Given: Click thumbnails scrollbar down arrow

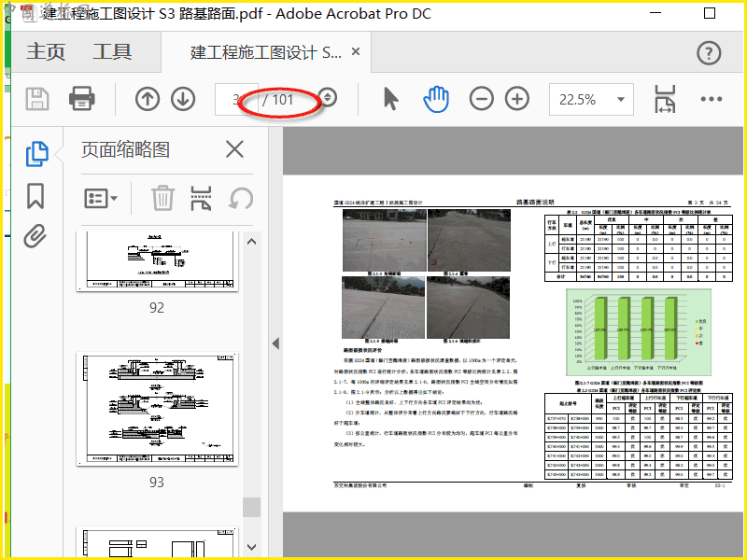Looking at the screenshot, I should (251, 547).
